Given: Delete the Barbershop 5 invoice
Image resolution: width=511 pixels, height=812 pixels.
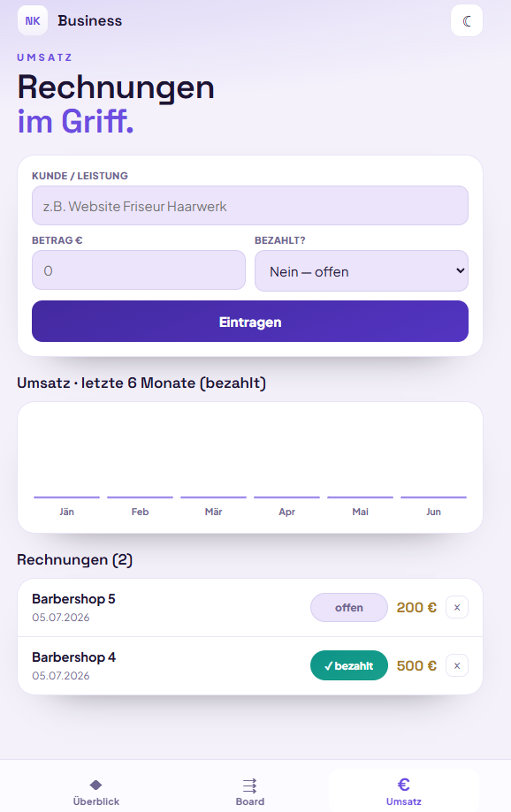Looking at the screenshot, I should (457, 607).
